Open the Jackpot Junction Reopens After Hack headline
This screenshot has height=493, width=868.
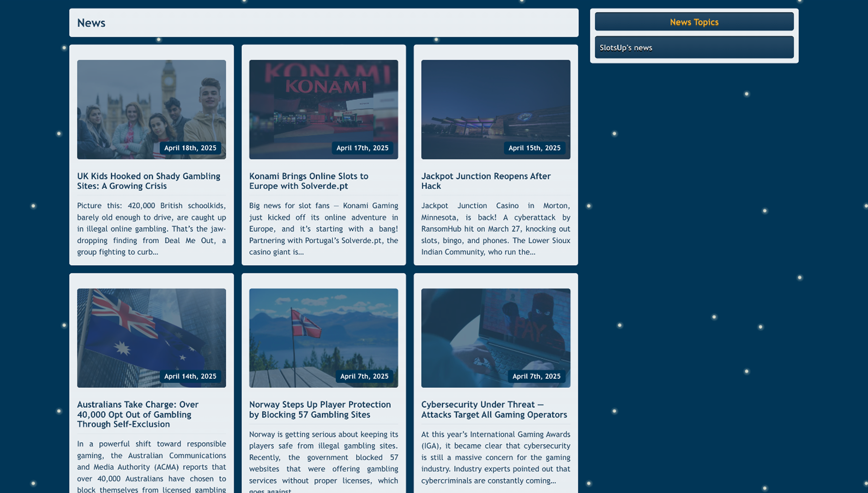[486, 181]
